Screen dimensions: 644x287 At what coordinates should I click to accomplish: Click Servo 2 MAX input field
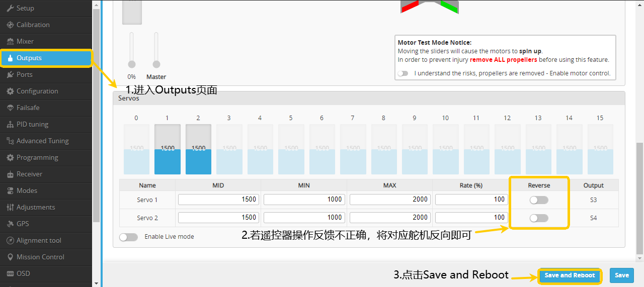(390, 218)
